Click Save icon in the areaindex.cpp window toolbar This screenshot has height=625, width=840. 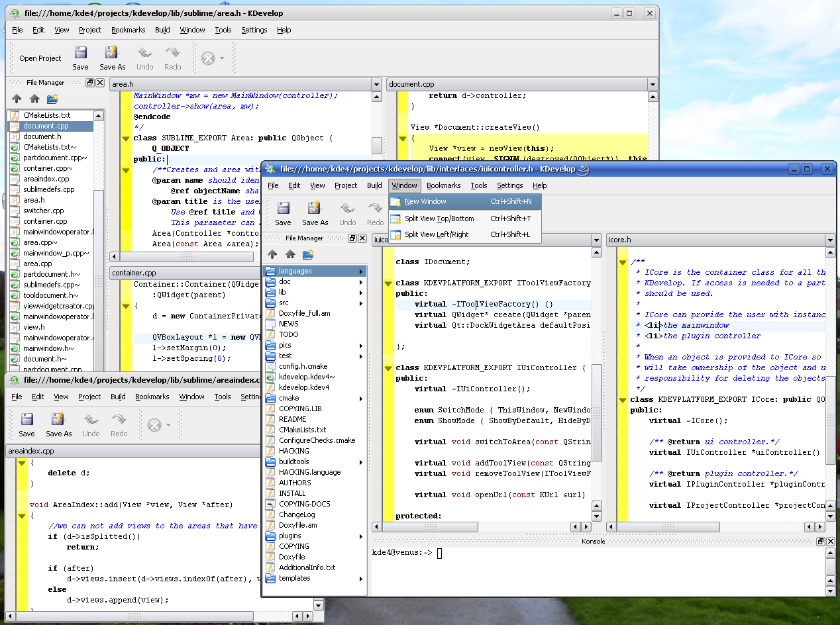click(26, 420)
